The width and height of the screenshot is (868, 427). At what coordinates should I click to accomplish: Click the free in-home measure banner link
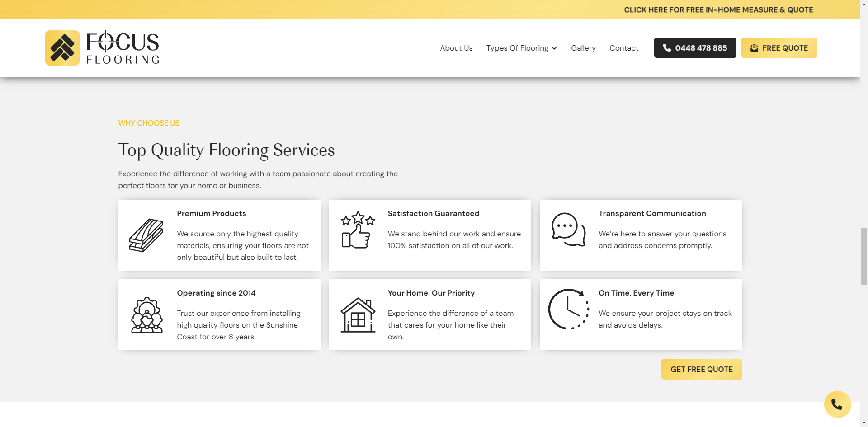tap(718, 10)
